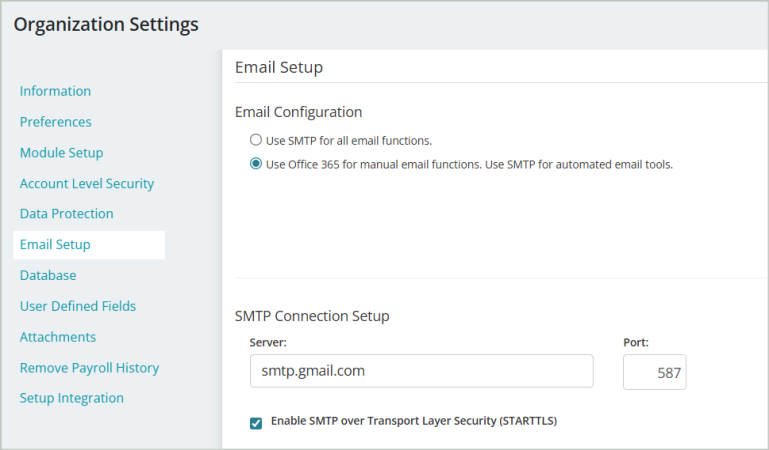Open Account Level Security settings
Screen dimensions: 769x450
(x=87, y=184)
